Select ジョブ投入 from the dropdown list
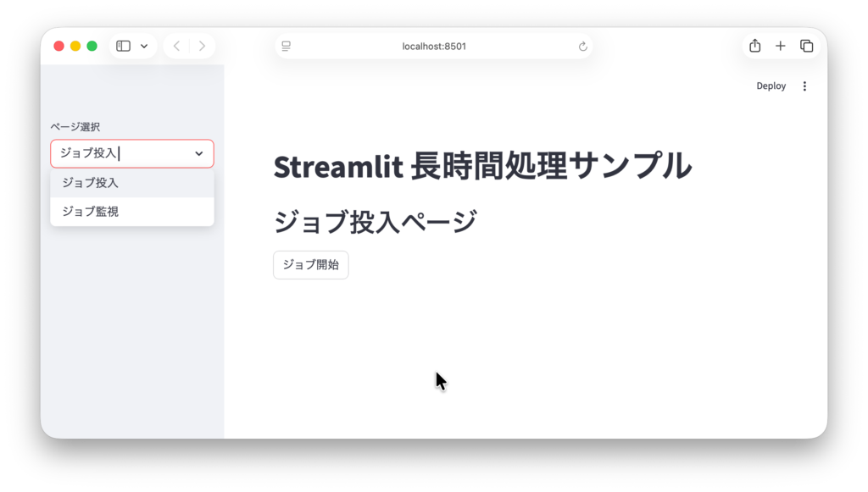Image resolution: width=868 pixels, height=492 pixels. coord(91,183)
